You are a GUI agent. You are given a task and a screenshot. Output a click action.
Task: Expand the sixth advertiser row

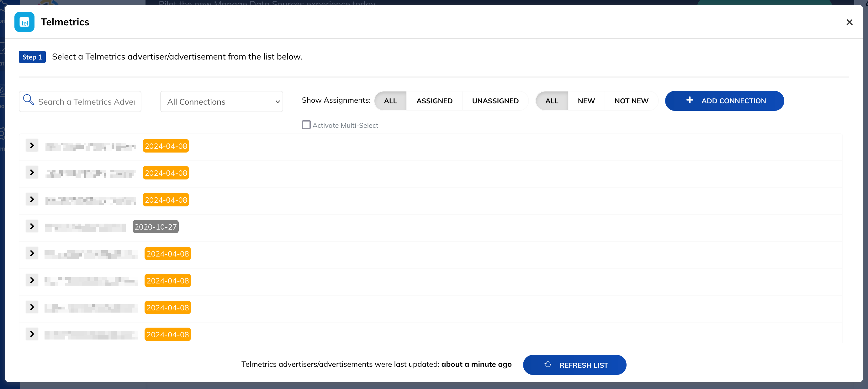point(32,280)
